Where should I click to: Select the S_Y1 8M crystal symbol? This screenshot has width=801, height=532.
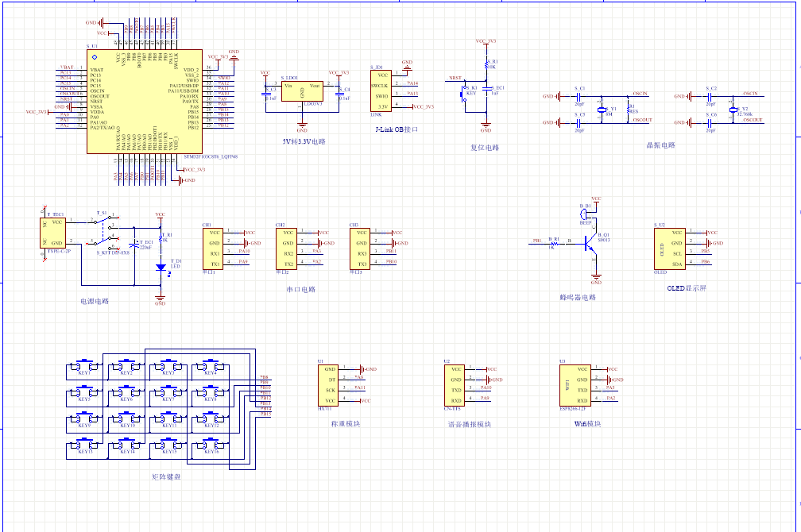tap(602, 110)
